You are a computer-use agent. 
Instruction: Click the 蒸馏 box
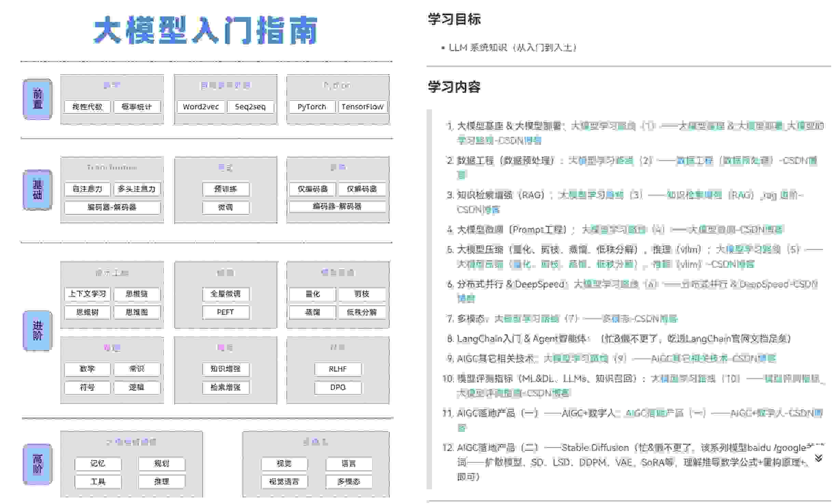(x=313, y=312)
